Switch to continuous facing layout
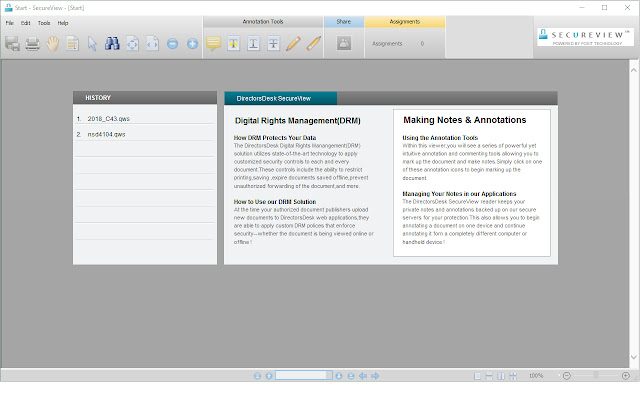640x400 pixels. [x=513, y=376]
